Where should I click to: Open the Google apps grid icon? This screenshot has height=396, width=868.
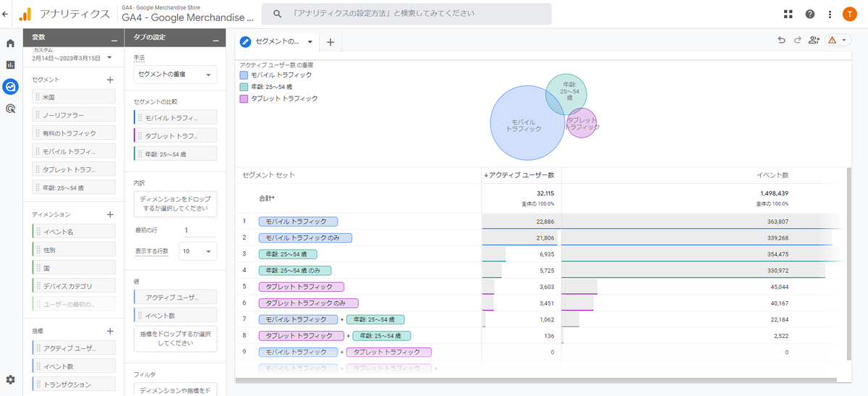point(788,14)
